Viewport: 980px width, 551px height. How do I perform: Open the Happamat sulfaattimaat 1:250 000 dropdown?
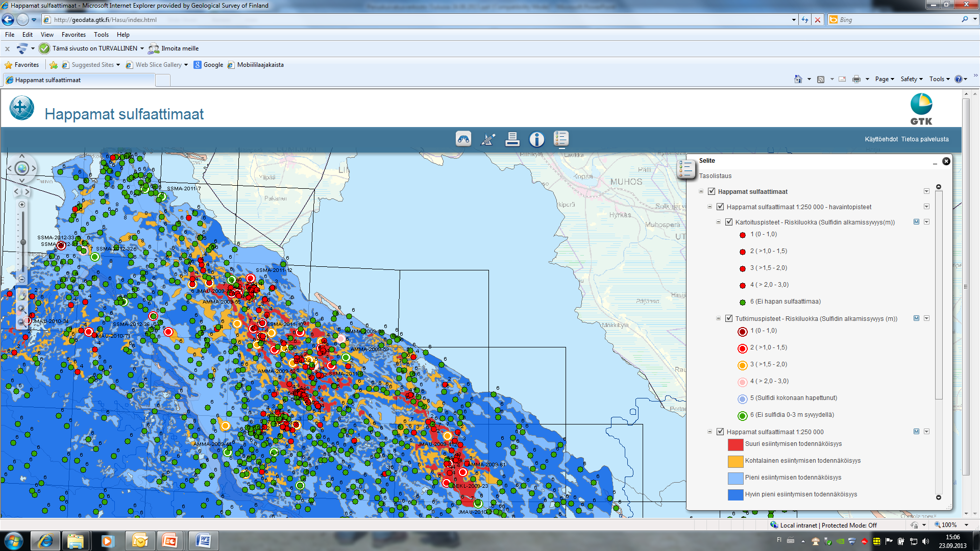(x=926, y=432)
